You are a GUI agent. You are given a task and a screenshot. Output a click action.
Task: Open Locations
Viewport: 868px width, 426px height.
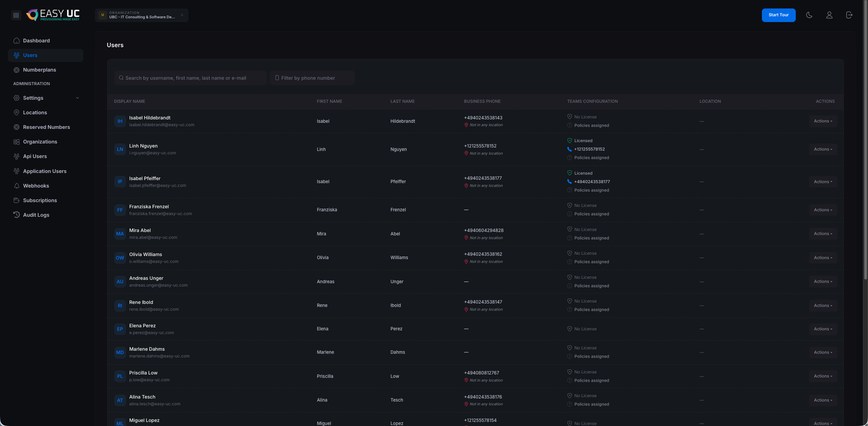[x=45, y=113]
